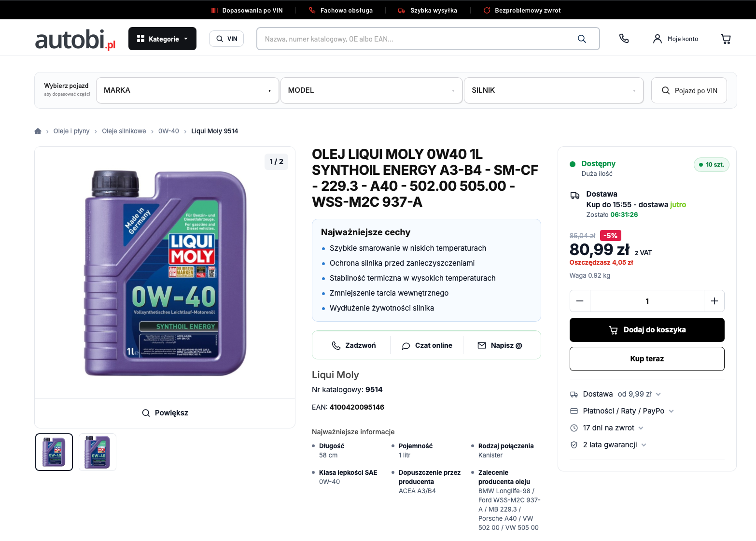Click Dopasowania po VIN in top bar
Image resolution: width=756 pixels, height=541 pixels.
pos(247,10)
